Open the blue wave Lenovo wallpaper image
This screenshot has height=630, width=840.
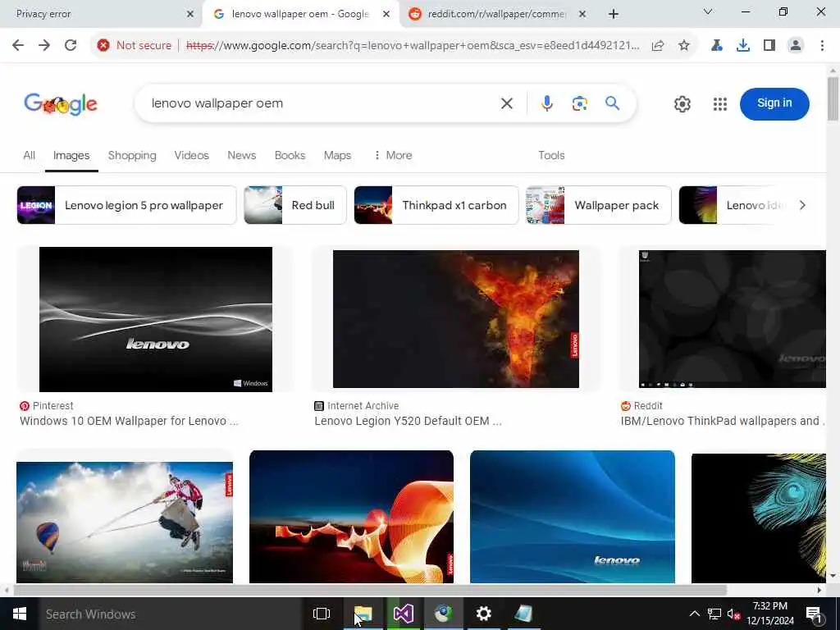572,517
